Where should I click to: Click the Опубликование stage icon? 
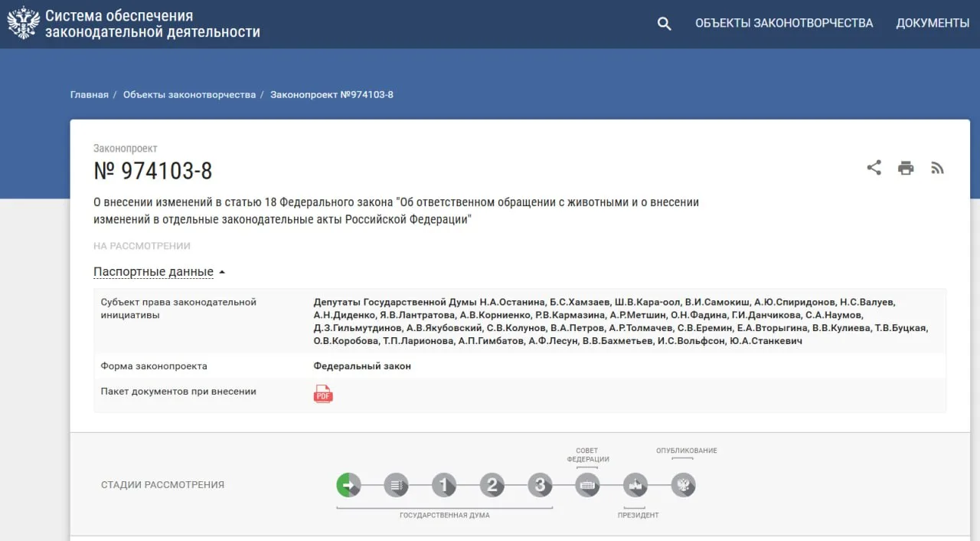(683, 485)
